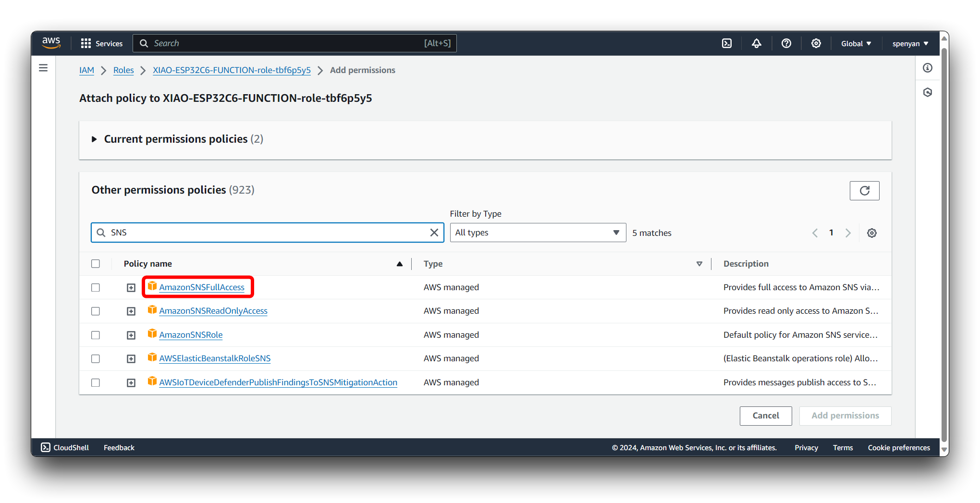Image resolution: width=980 pixels, height=503 pixels.
Task: Click the page scrollbar down arrow
Action: (944, 450)
